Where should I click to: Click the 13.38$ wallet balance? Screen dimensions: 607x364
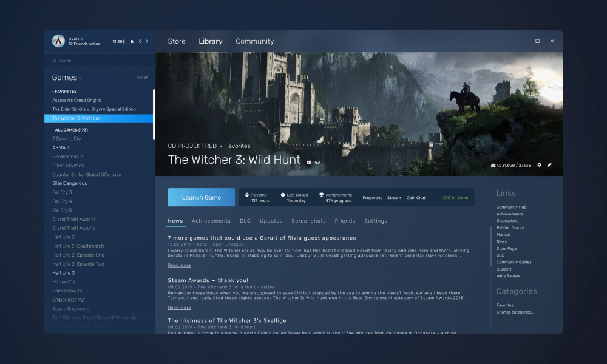(118, 41)
